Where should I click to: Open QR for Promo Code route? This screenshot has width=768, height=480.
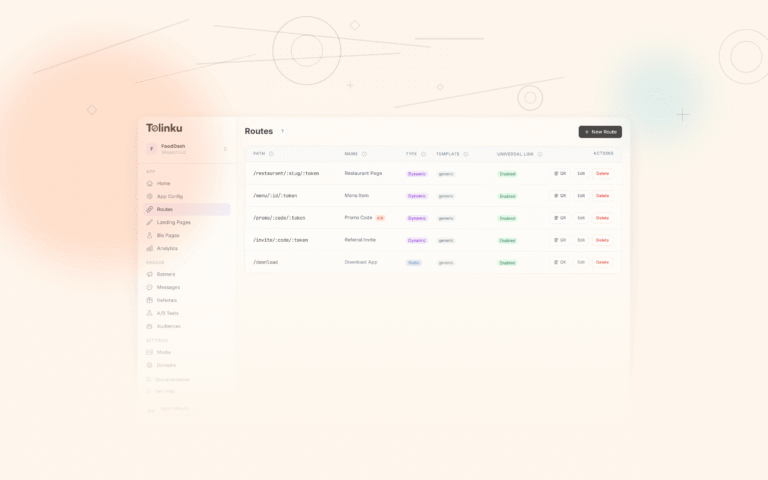pyautogui.click(x=560, y=218)
